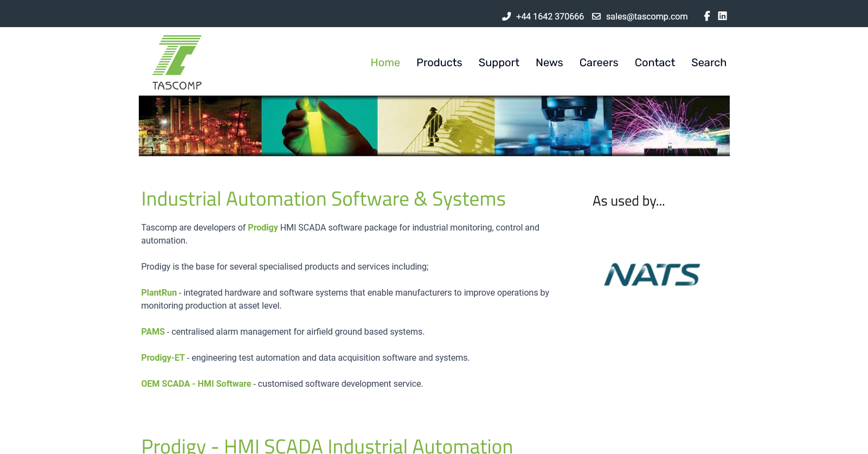Open the PAMS link
The width and height of the screenshot is (868, 454).
(x=153, y=331)
